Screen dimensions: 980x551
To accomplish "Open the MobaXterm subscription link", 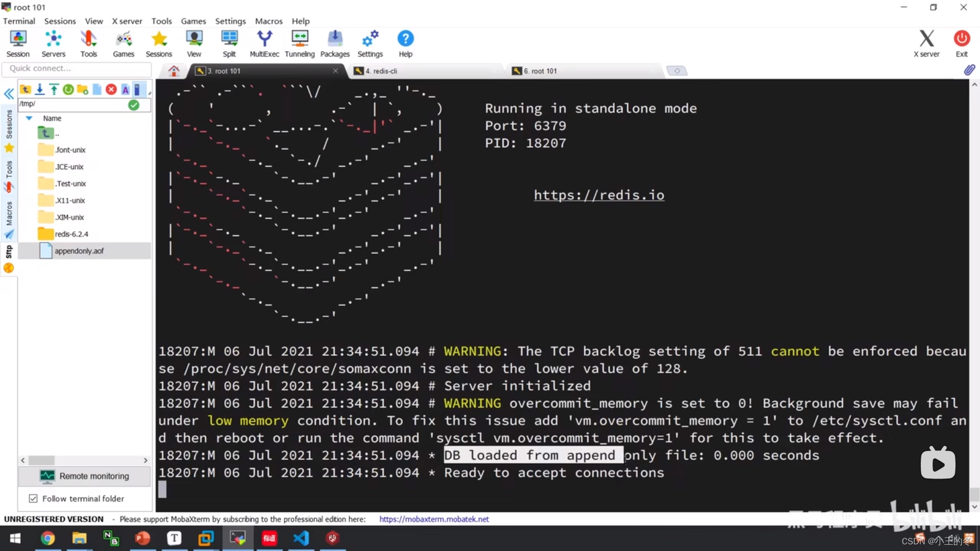I will pyautogui.click(x=434, y=519).
